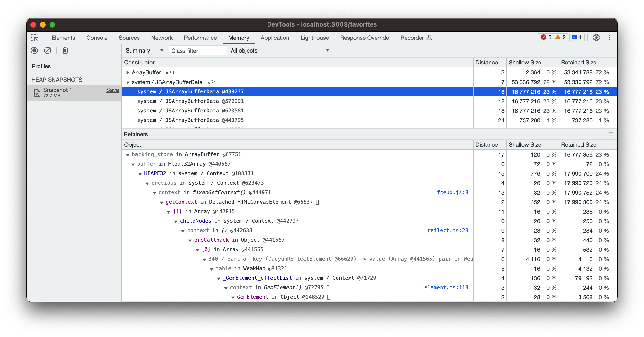Open the Sources tab
This screenshot has height=337, width=644.
click(129, 38)
